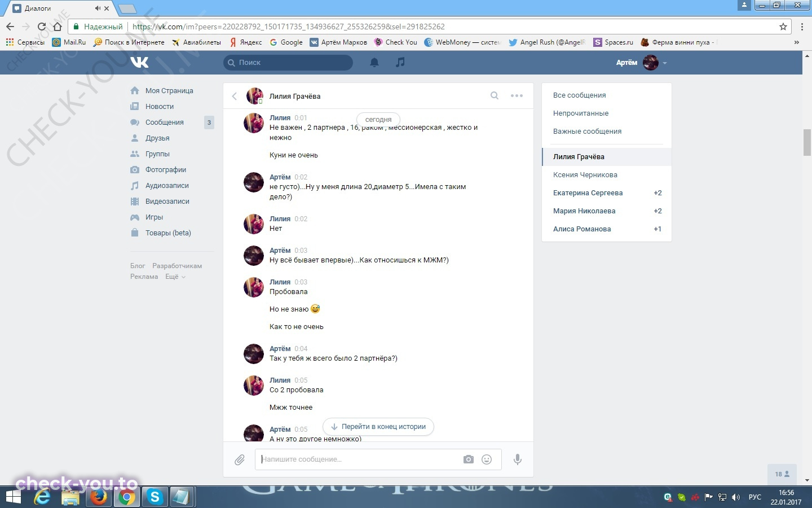Screen dimensions: 812x508
Task: Open Google bookmark
Action: pyautogui.click(x=286, y=42)
